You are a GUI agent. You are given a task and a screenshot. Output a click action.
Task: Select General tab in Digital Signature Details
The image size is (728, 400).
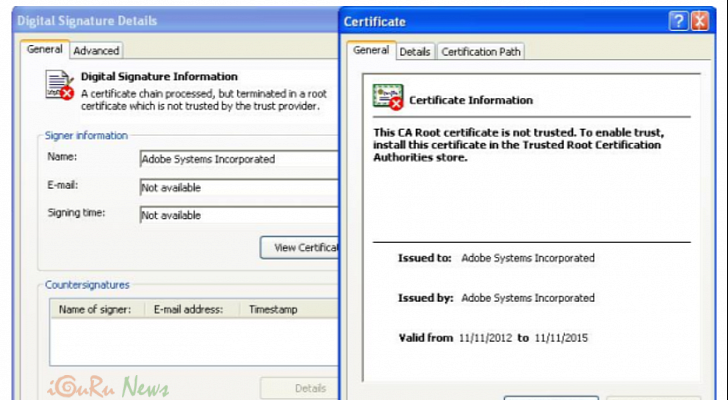(x=45, y=49)
